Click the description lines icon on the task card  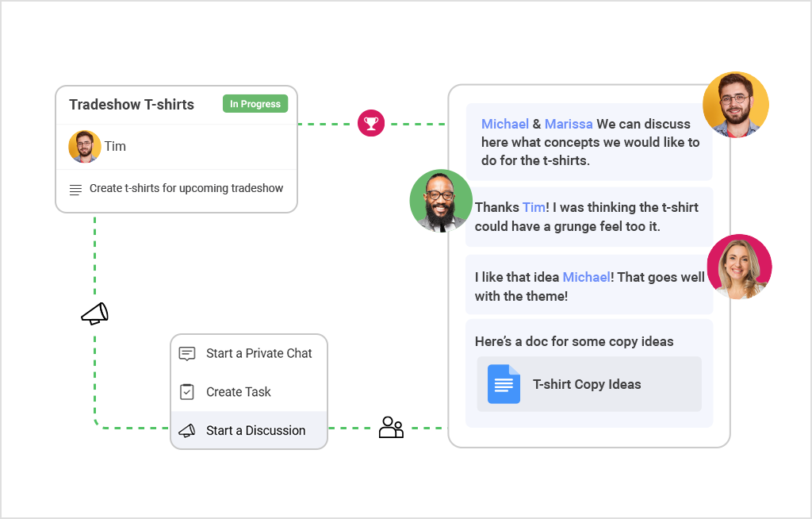click(x=77, y=188)
